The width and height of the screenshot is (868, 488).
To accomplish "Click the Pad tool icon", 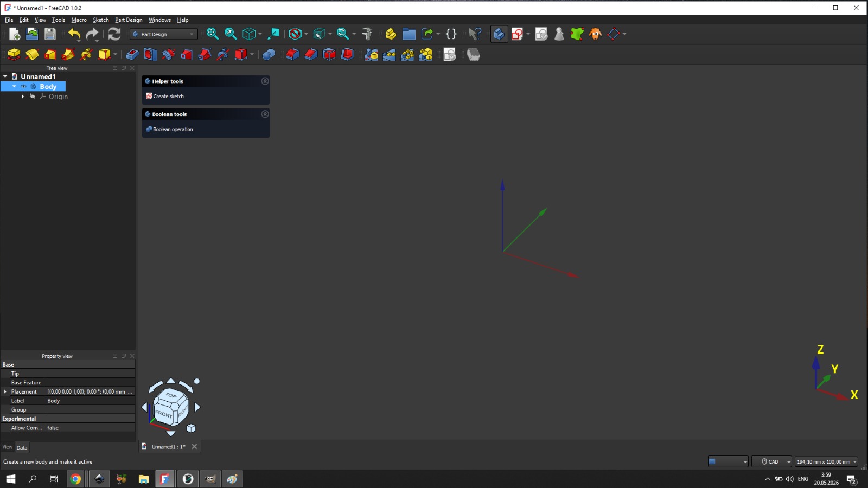I will pyautogui.click(x=14, y=54).
